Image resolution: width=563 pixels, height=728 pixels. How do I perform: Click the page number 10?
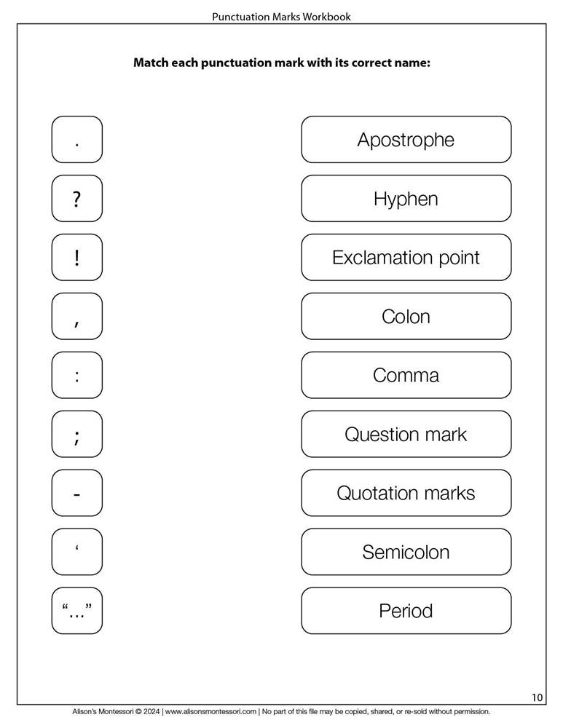pos(537,698)
